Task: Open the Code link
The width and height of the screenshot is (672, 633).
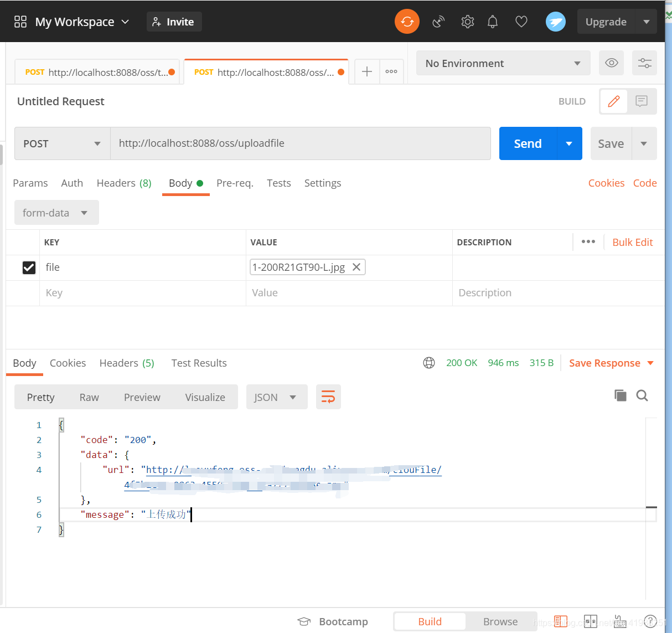Action: click(x=645, y=183)
